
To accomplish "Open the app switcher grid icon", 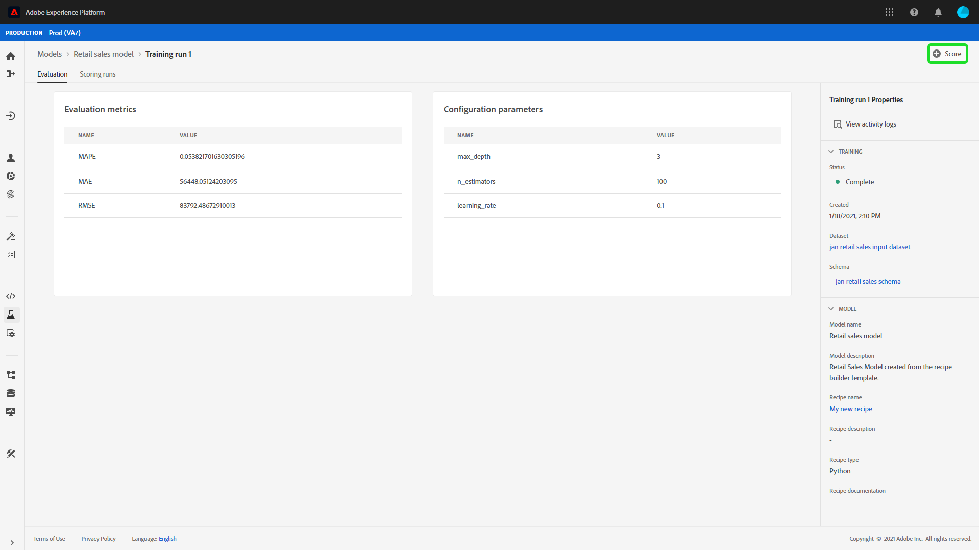I will 889,12.
